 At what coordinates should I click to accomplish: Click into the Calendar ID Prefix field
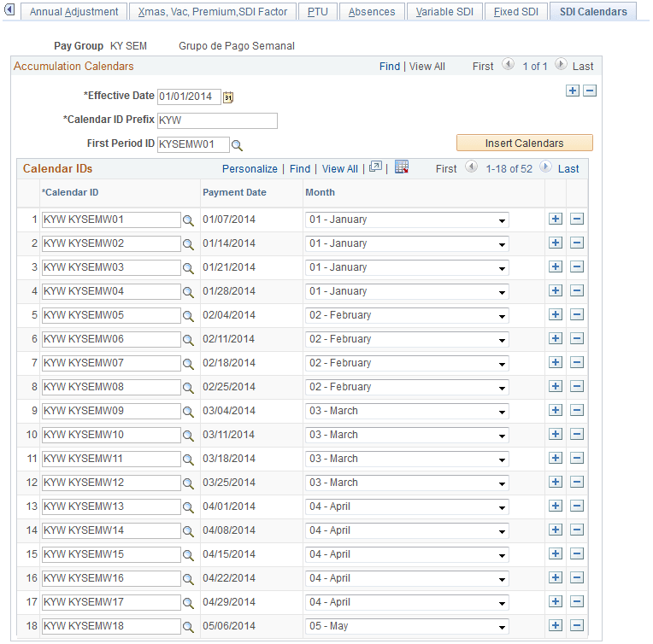click(x=217, y=120)
